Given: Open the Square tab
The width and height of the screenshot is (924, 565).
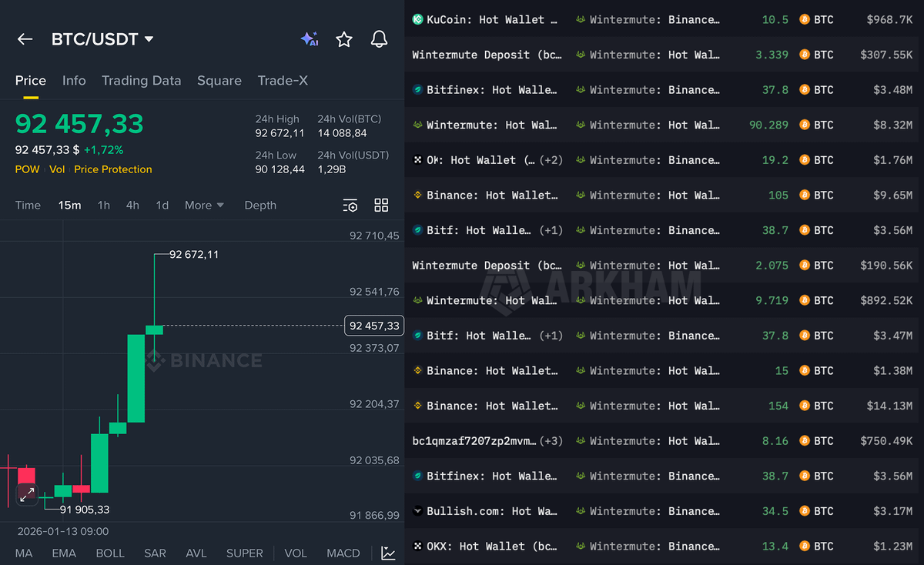Looking at the screenshot, I should pos(219,81).
